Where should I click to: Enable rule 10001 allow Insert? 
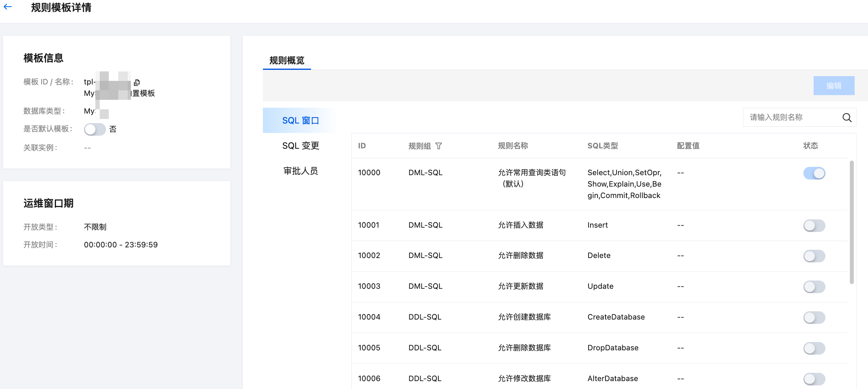pyautogui.click(x=814, y=226)
